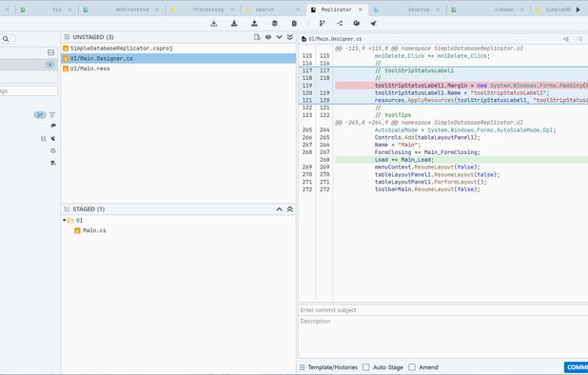Image resolution: width=588 pixels, height=375 pixels.
Task: Toggle the eye icon in the Unstaged header
Action: (x=268, y=37)
